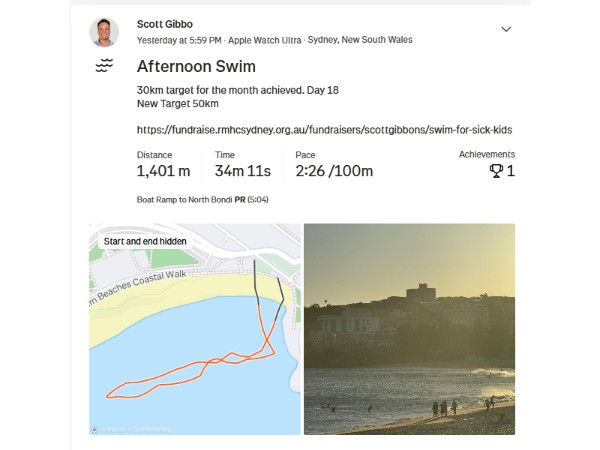Open Scott Gibbo's profile avatar
The width and height of the screenshot is (600, 450).
[x=104, y=32]
